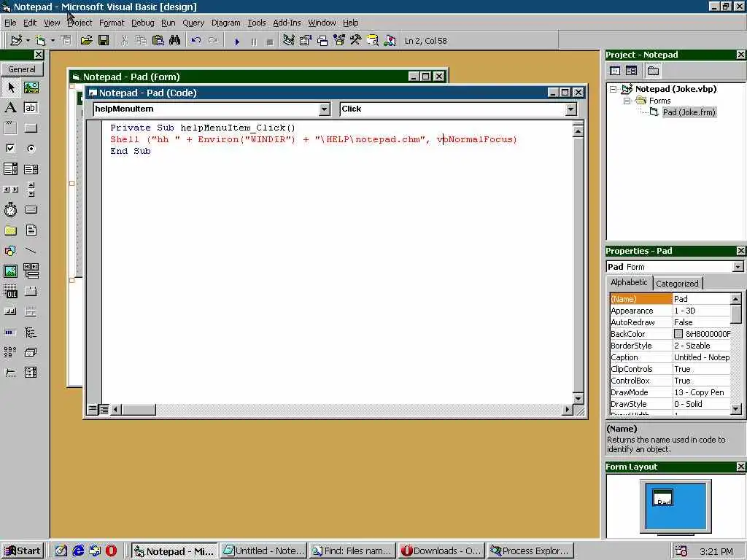This screenshot has height=560, width=747.
Task: Click the Windows Start button
Action: (23, 551)
